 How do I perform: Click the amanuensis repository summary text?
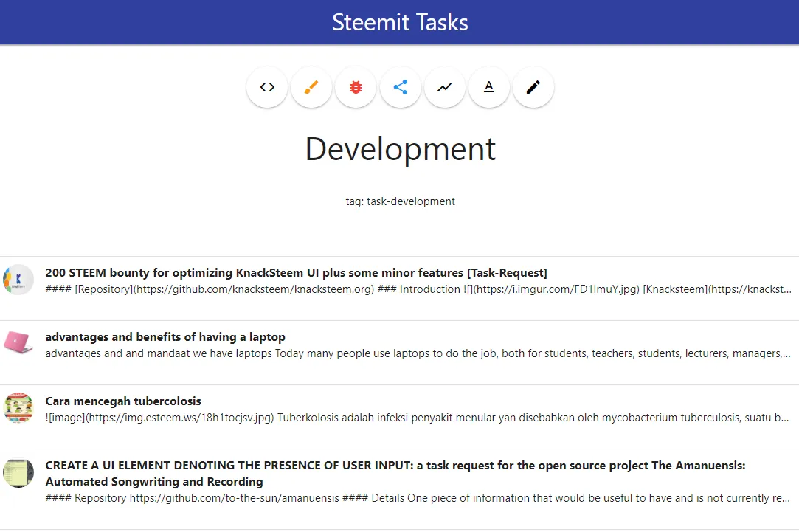(x=418, y=498)
